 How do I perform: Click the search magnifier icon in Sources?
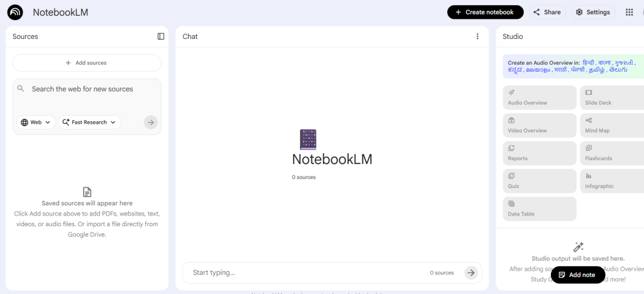[21, 89]
